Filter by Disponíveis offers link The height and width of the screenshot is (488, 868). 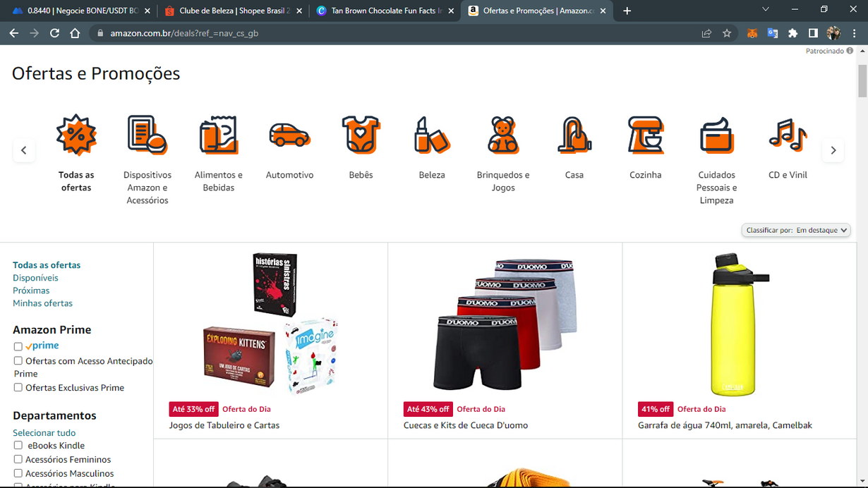click(x=35, y=278)
